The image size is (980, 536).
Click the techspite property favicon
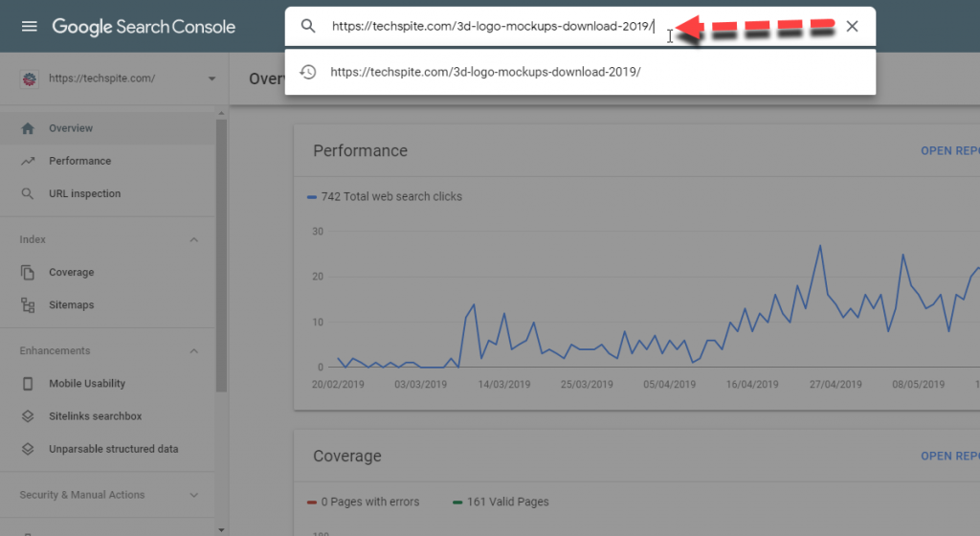coord(29,78)
